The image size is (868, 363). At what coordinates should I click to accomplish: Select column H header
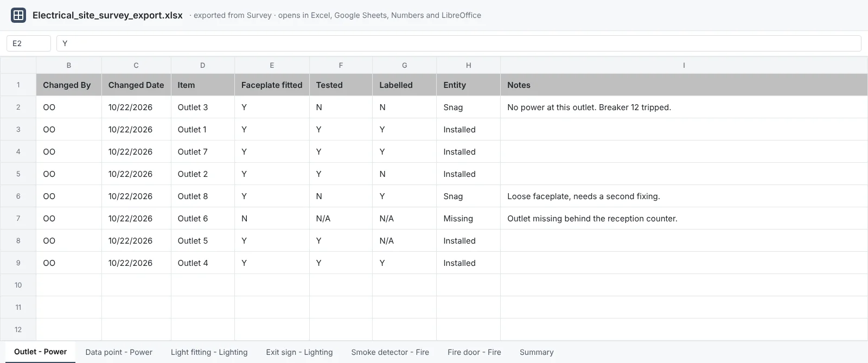(468, 65)
